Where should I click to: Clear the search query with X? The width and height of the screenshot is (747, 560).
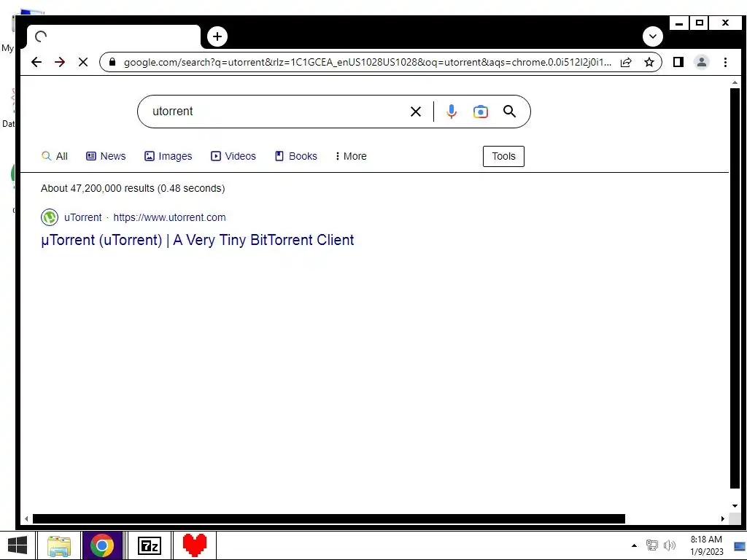(x=415, y=112)
